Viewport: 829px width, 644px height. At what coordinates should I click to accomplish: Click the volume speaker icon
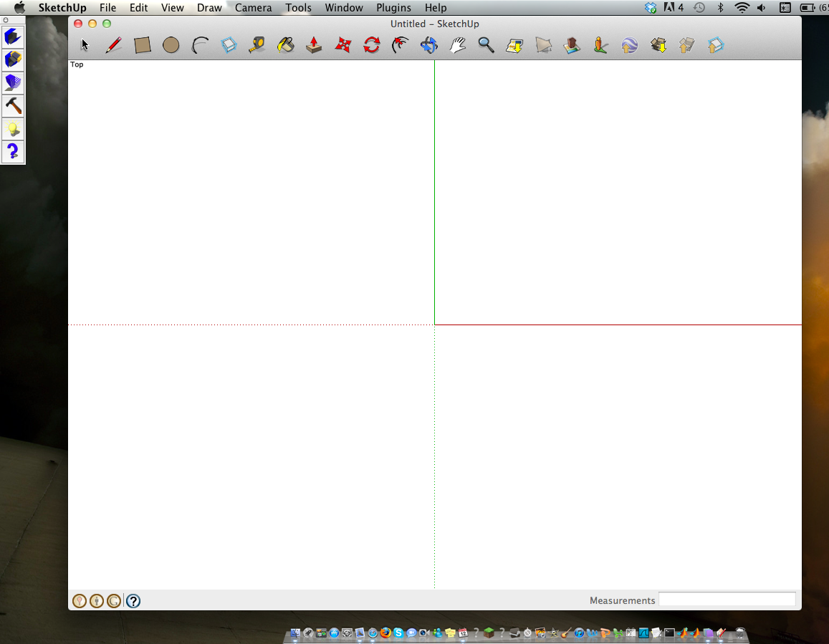coord(762,8)
